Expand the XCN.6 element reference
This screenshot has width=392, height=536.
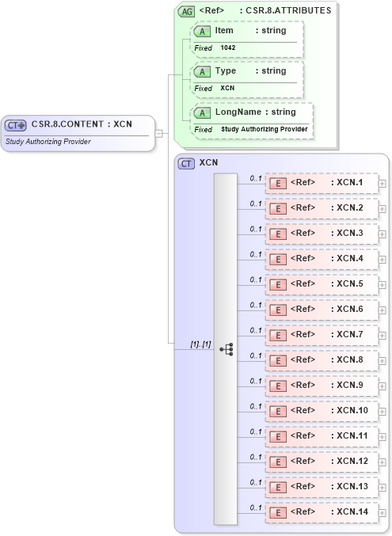[382, 310]
